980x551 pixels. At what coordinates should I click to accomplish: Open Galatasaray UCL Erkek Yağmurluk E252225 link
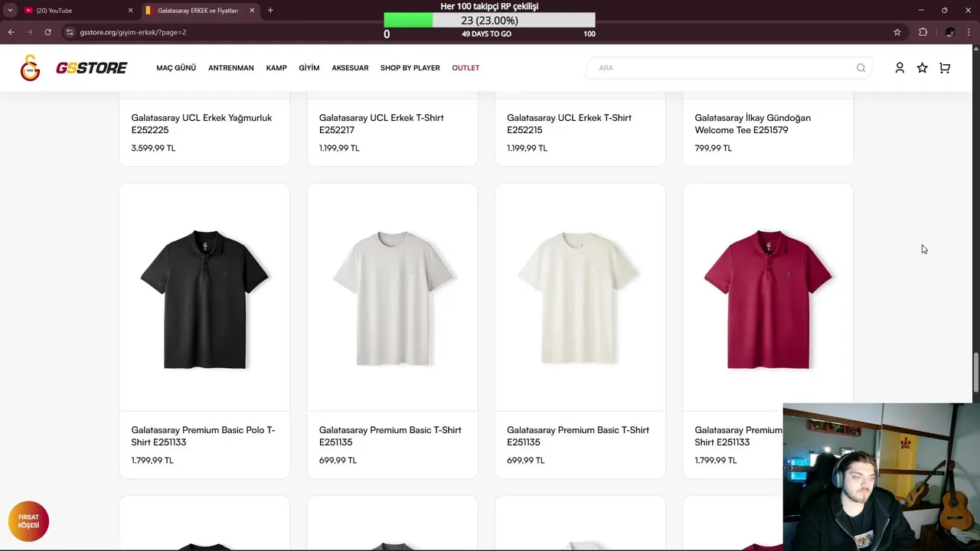pyautogui.click(x=201, y=124)
